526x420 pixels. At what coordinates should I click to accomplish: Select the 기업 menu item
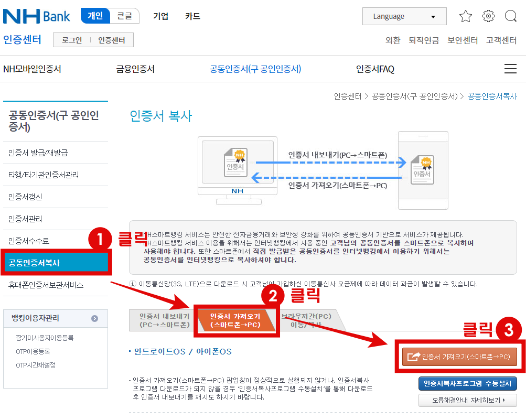(x=160, y=16)
